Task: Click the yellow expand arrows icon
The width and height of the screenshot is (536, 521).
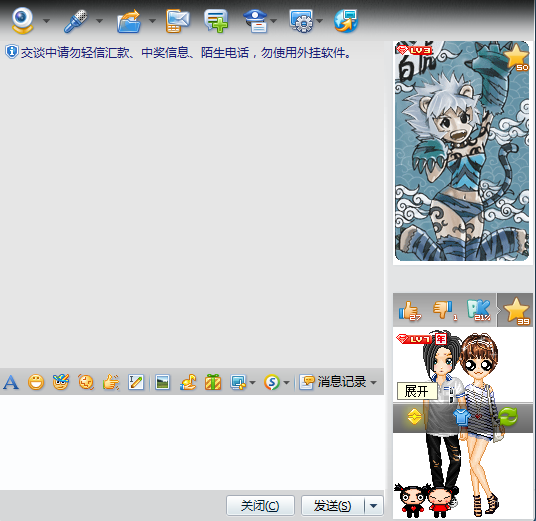Action: pos(414,416)
